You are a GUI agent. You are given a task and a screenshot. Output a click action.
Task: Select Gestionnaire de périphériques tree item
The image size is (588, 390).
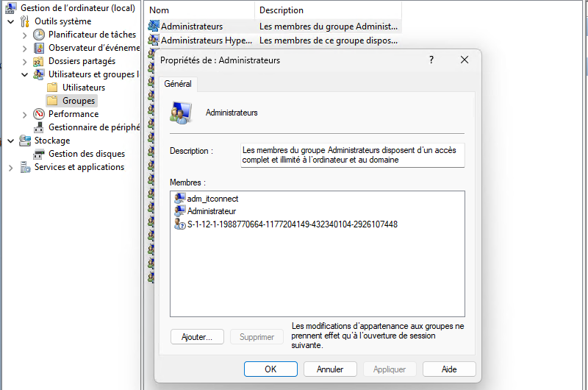pyautogui.click(x=94, y=127)
